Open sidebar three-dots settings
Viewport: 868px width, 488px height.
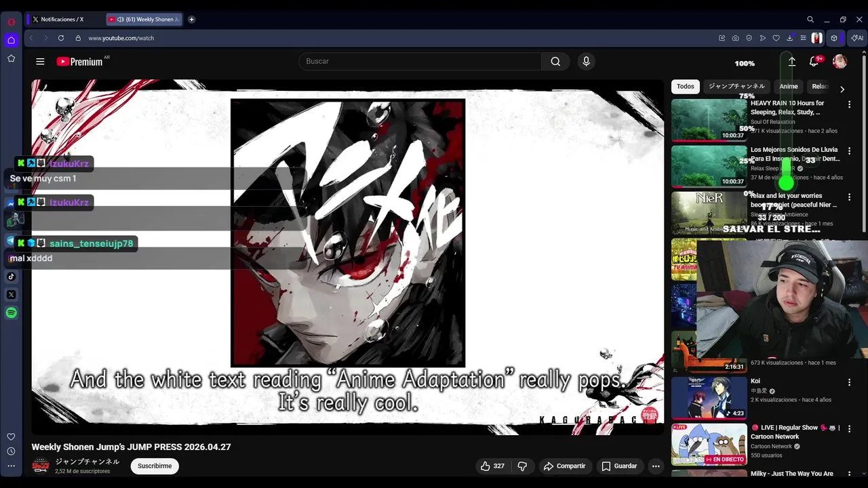coord(11,466)
